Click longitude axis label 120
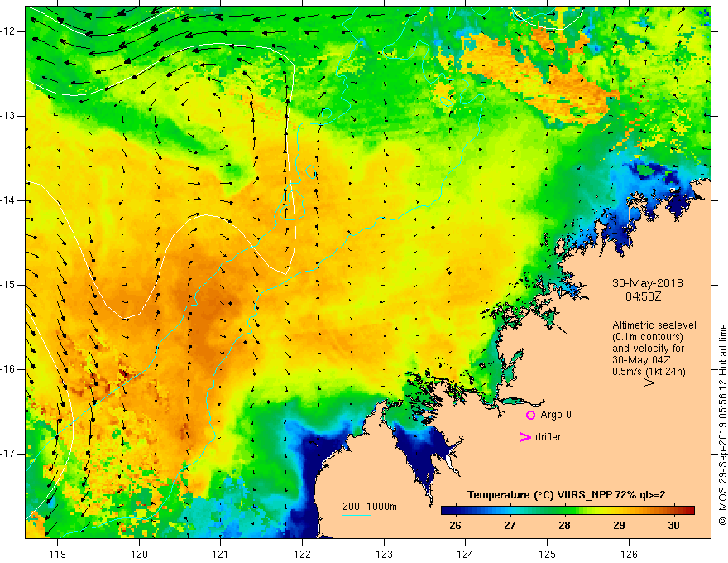 (x=139, y=554)
